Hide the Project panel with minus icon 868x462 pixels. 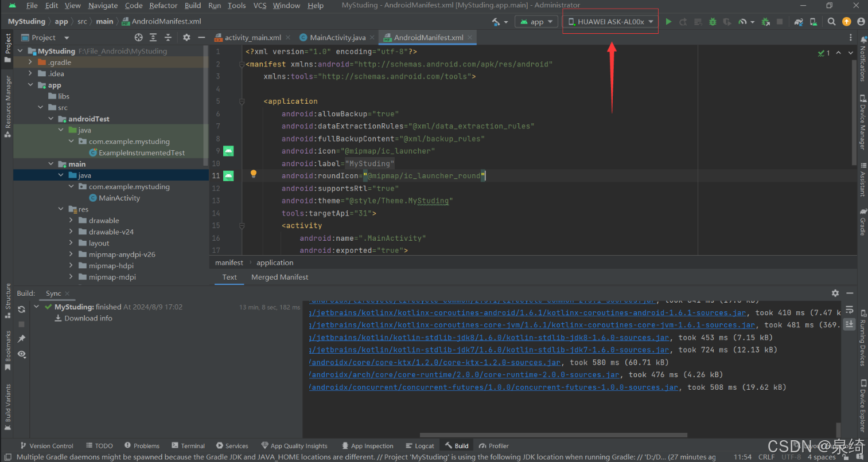(x=201, y=37)
